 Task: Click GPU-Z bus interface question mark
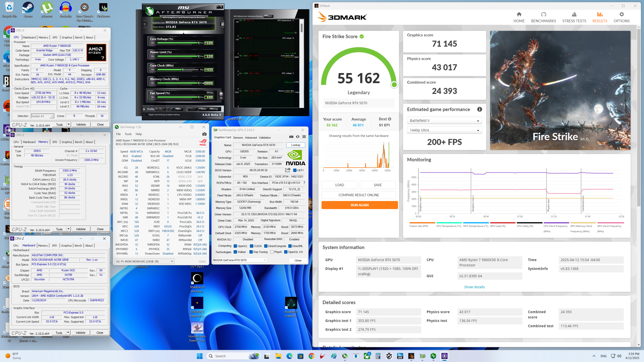pos(304,183)
